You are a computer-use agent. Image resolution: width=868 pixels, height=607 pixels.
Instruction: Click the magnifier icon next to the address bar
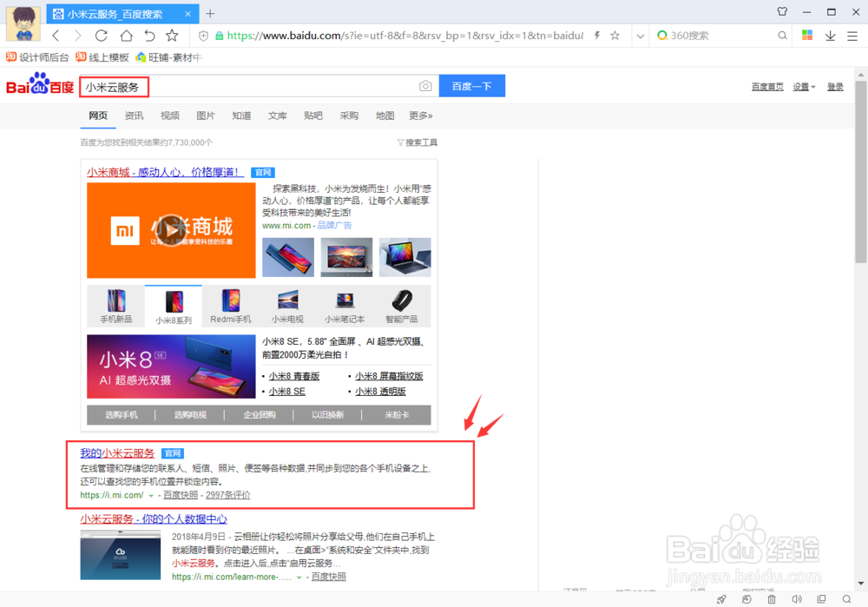coord(782,36)
